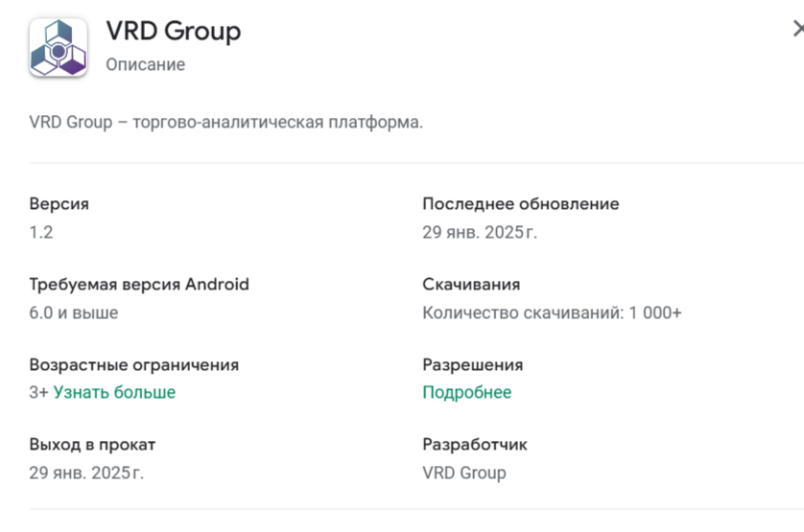The width and height of the screenshot is (804, 532).
Task: Click 'Требуемая версия Android' label
Action: [x=139, y=284]
